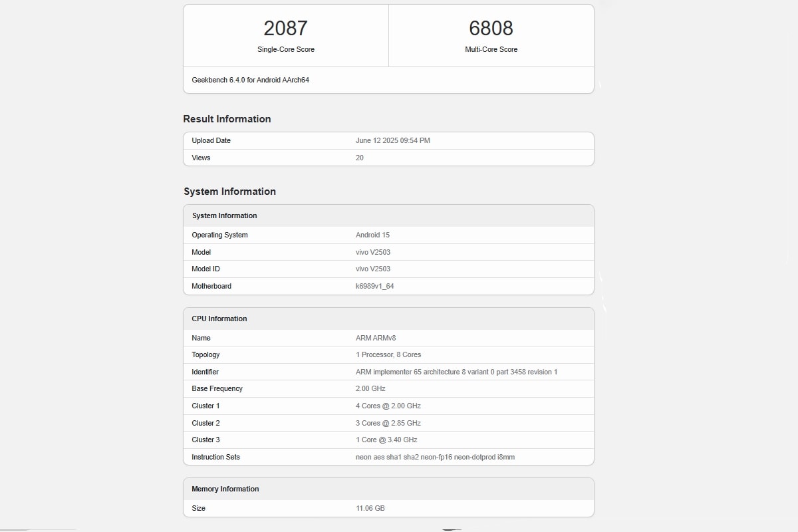Click the Cluster 2 value 3 Cores @ 2.85 GHz
Image resolution: width=798 pixels, height=532 pixels.
point(388,423)
